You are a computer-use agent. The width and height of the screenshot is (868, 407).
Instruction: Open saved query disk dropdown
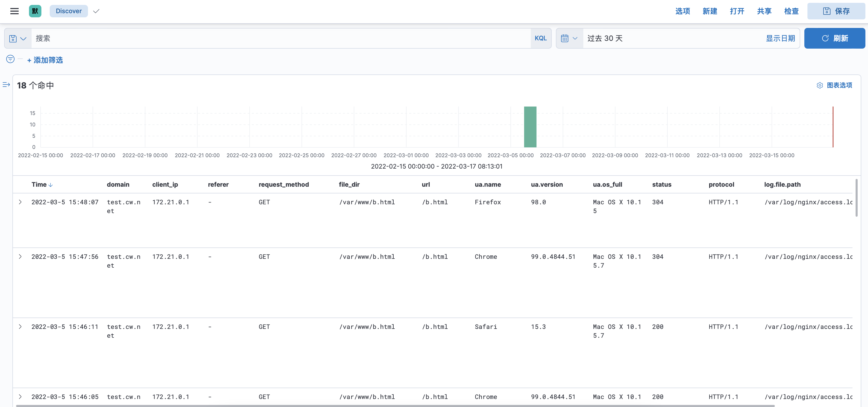pos(18,38)
